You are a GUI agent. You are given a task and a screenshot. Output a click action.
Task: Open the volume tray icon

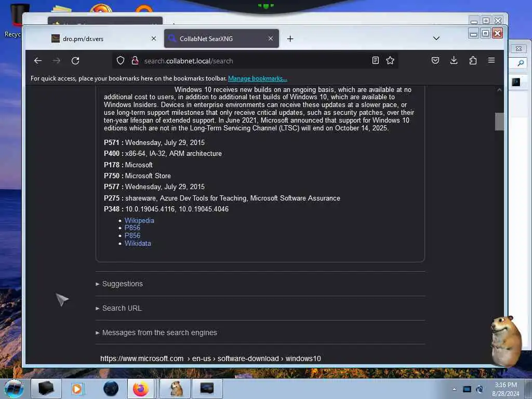[x=480, y=389]
